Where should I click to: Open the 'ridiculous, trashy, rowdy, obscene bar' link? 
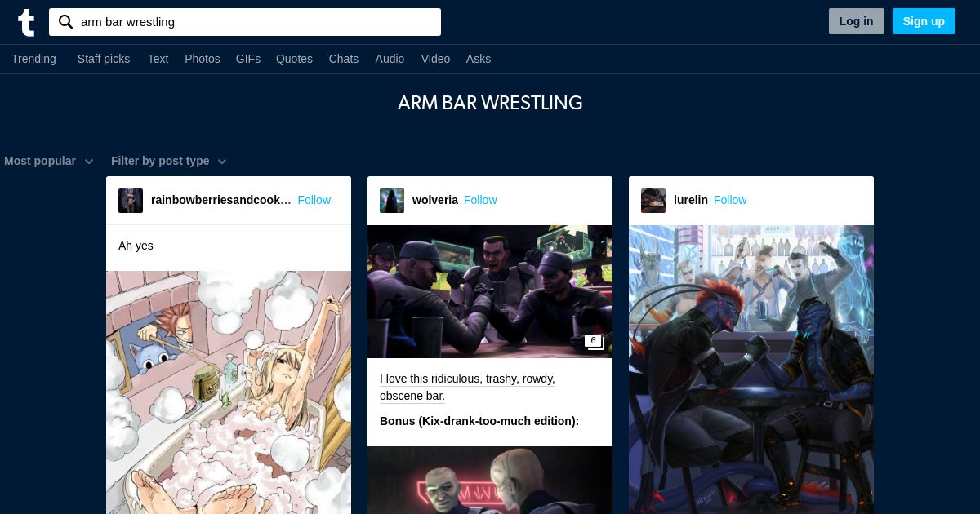tap(467, 388)
